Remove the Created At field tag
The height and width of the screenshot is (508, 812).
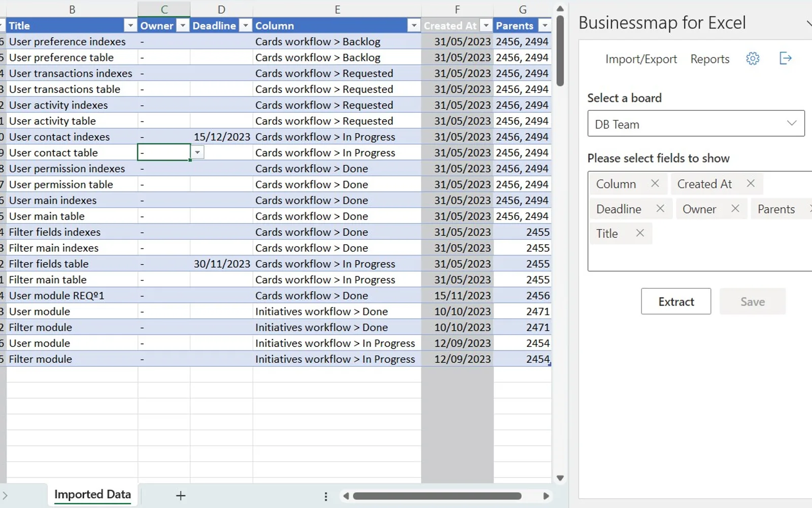(751, 183)
